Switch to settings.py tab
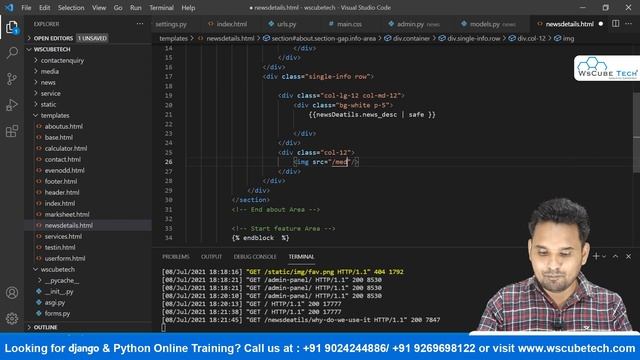 coord(171,24)
